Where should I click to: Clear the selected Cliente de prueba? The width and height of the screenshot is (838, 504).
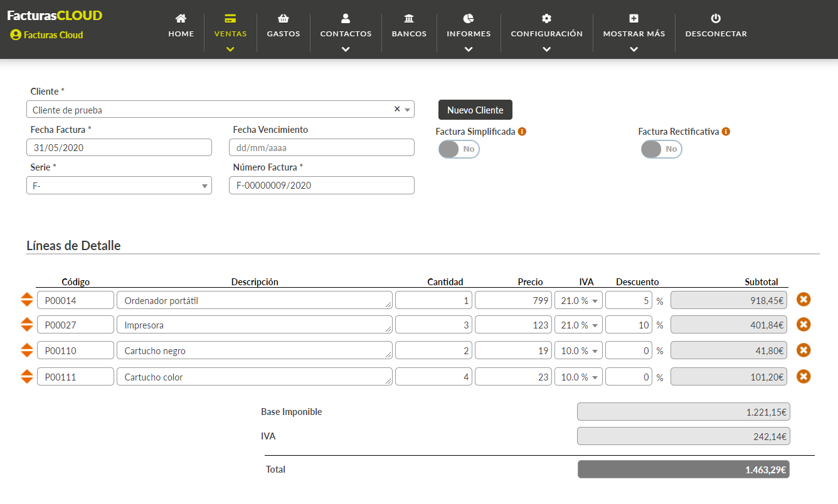click(396, 109)
